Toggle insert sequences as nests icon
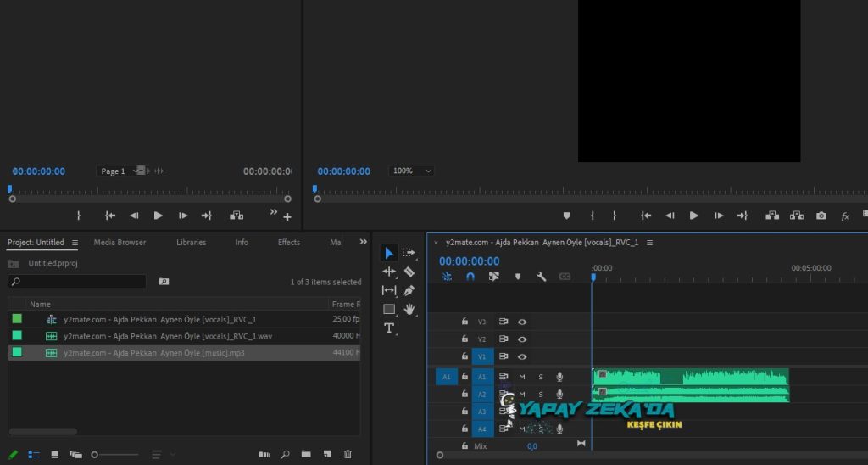The image size is (868, 465). [x=447, y=277]
